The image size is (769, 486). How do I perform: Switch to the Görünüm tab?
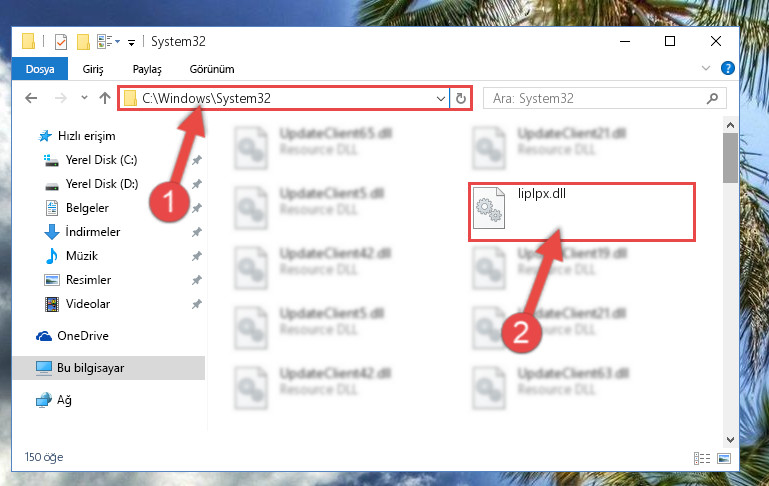(x=212, y=69)
